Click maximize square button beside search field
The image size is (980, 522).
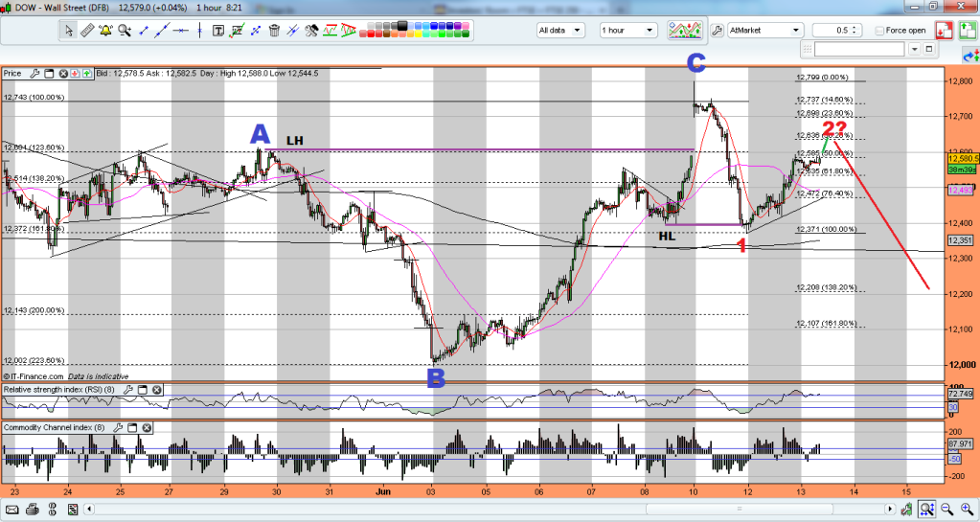point(929,49)
